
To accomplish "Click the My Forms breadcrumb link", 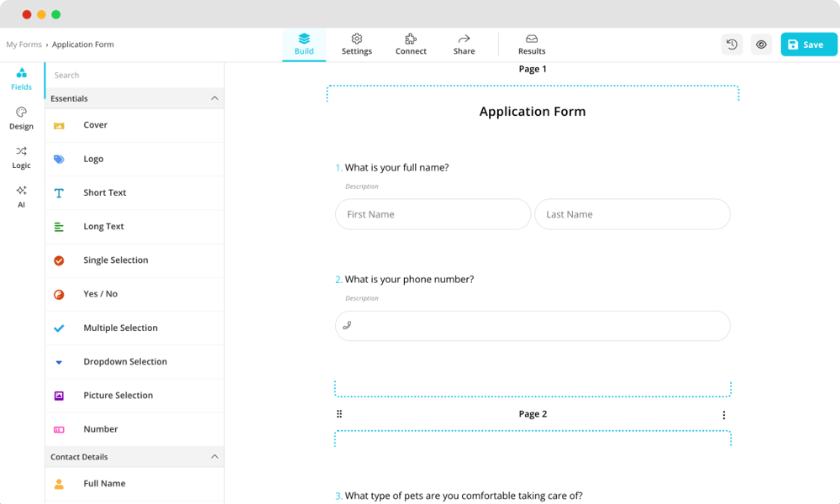I will [x=24, y=45].
